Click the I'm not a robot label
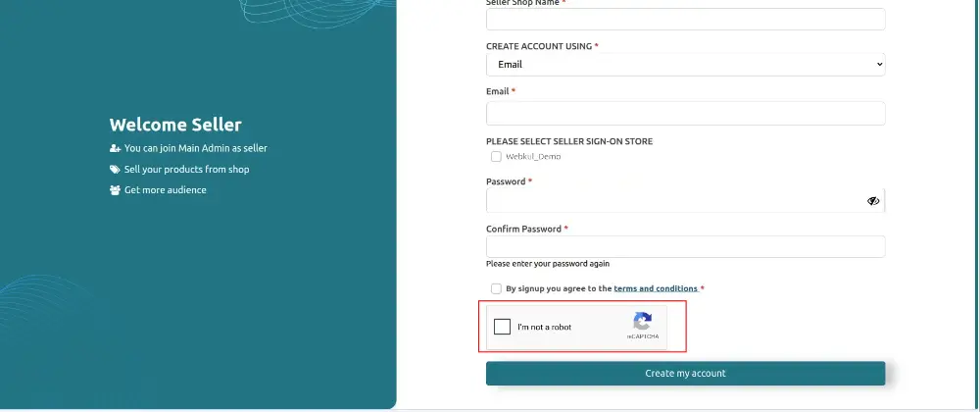The image size is (980, 412). pyautogui.click(x=544, y=327)
